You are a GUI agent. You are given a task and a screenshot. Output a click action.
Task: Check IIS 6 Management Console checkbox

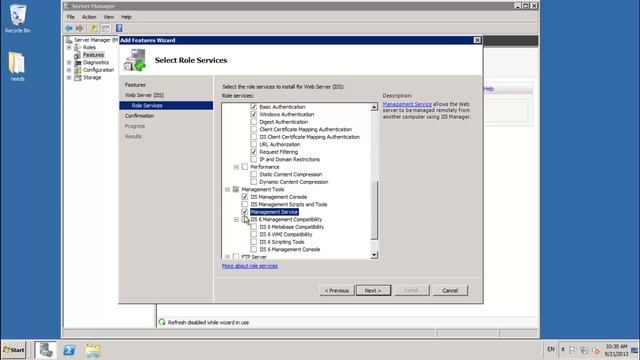coord(253,249)
